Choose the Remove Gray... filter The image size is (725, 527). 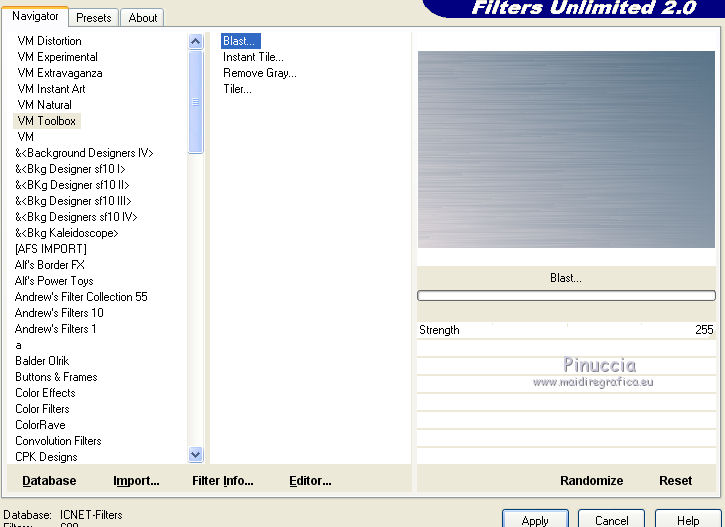point(260,73)
